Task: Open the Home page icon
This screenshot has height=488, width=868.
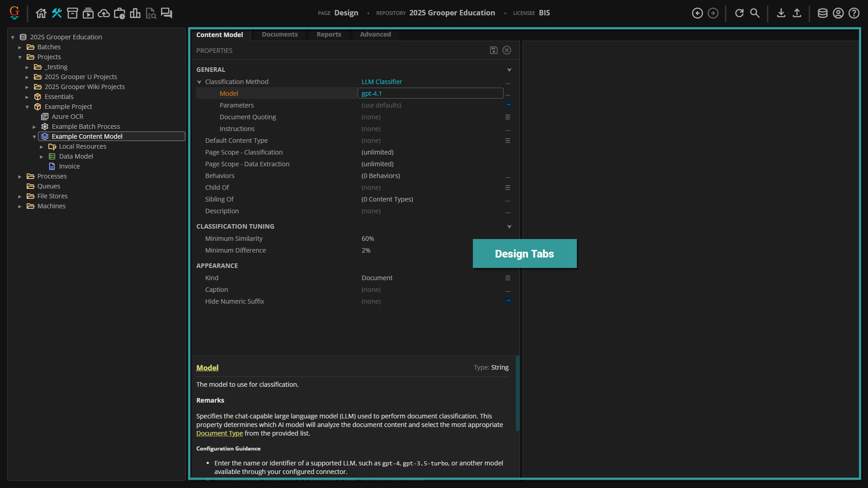Action: click(x=41, y=13)
